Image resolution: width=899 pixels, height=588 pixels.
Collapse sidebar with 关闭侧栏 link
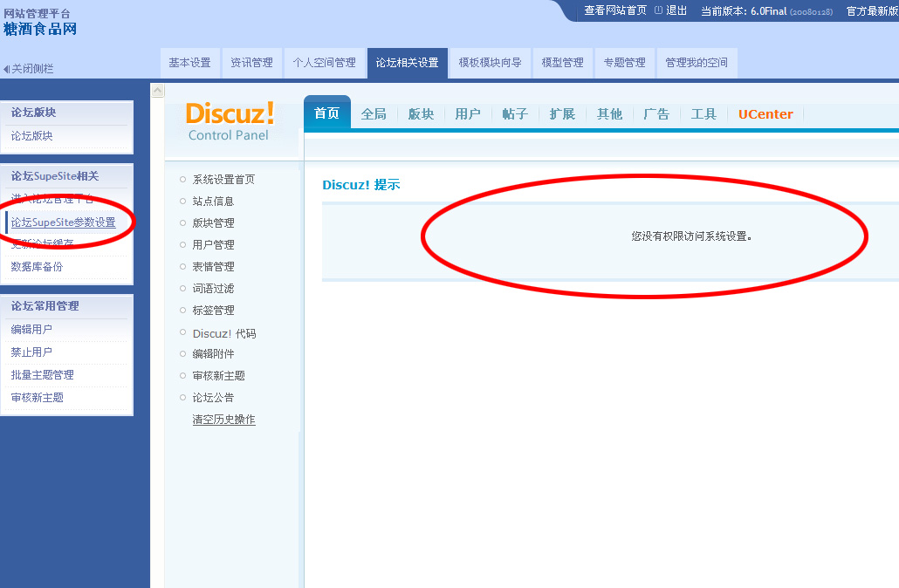[x=29, y=69]
